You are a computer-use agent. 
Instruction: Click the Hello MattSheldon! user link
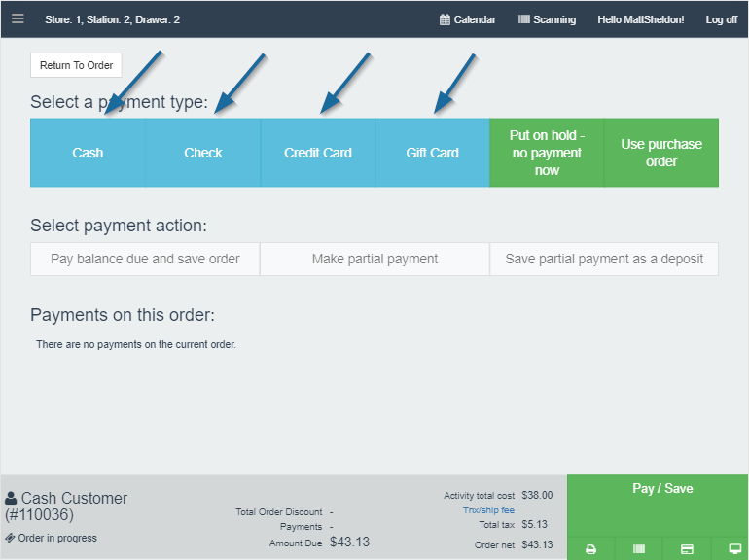[x=641, y=19]
